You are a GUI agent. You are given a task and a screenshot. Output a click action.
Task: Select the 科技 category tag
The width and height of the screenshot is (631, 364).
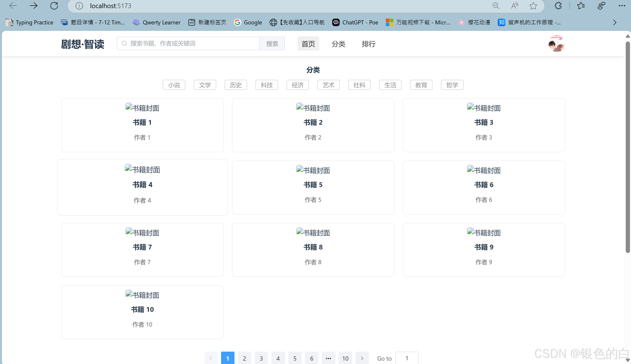267,85
